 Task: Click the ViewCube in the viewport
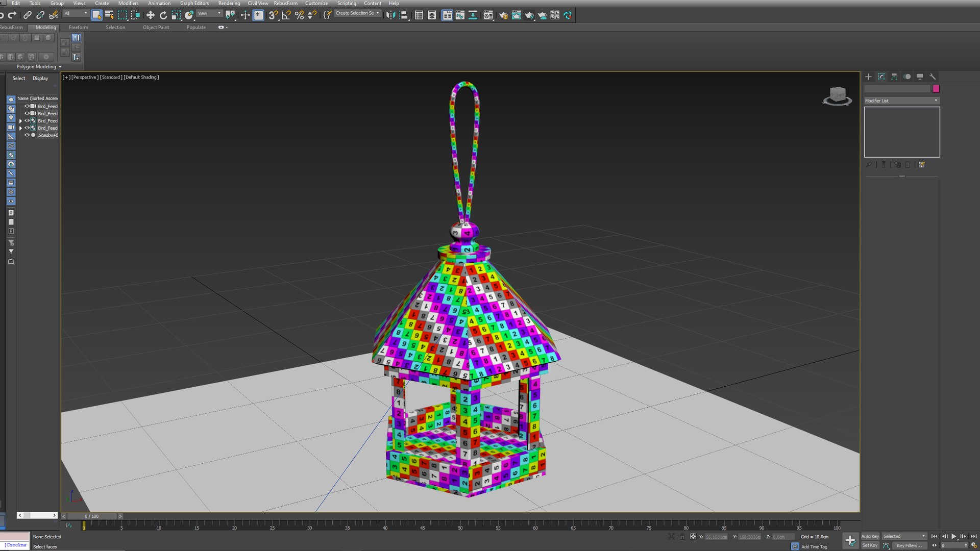click(x=837, y=96)
